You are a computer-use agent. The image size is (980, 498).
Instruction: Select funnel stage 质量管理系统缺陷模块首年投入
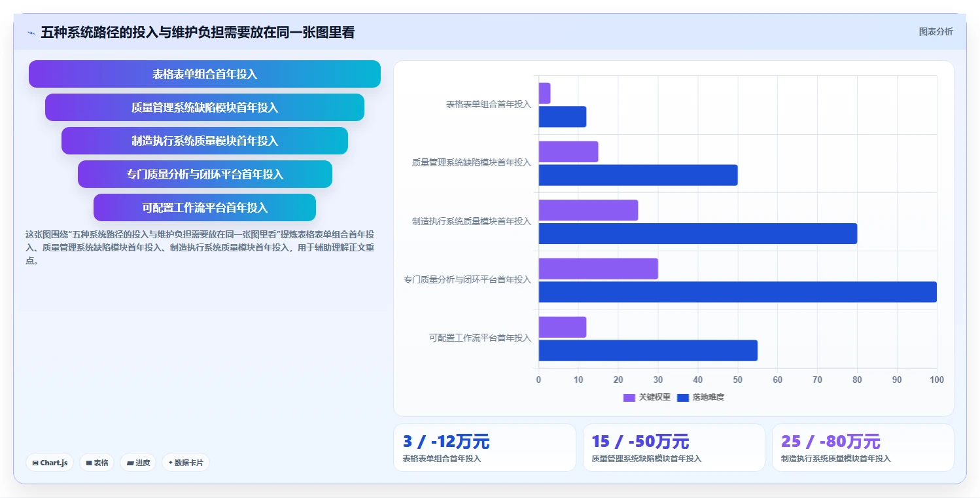pyautogui.click(x=205, y=107)
